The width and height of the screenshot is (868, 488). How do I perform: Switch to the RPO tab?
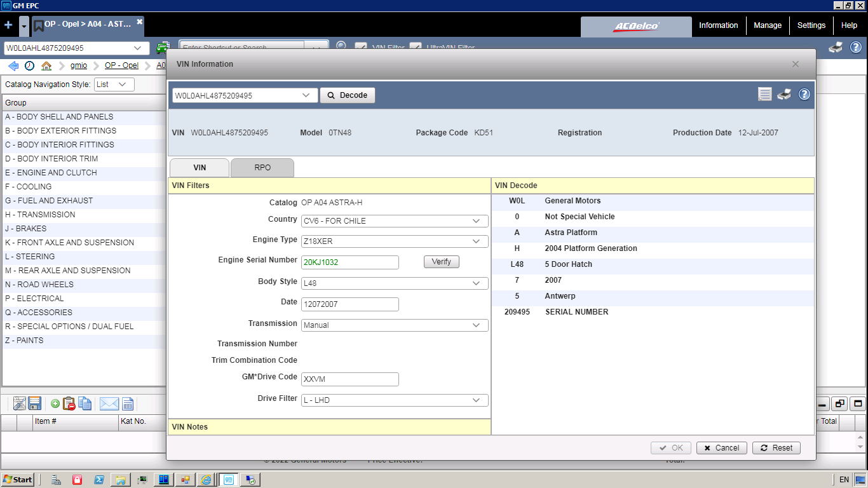point(262,168)
